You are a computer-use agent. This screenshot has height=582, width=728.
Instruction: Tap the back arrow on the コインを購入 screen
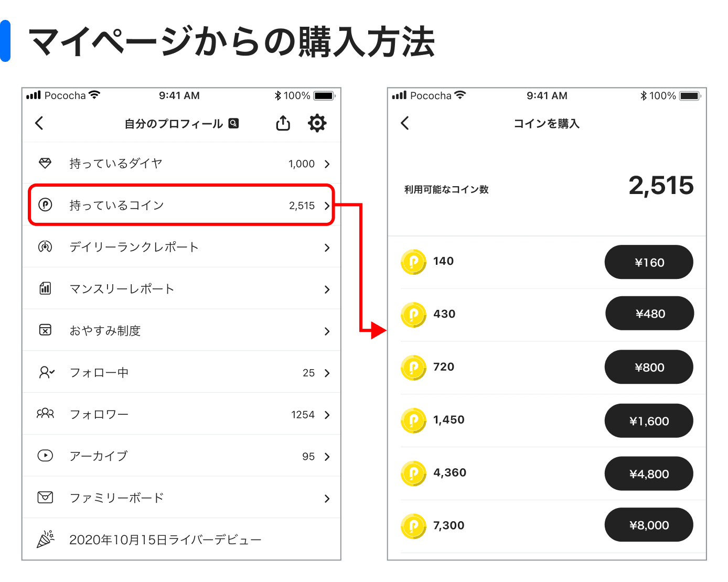[405, 123]
